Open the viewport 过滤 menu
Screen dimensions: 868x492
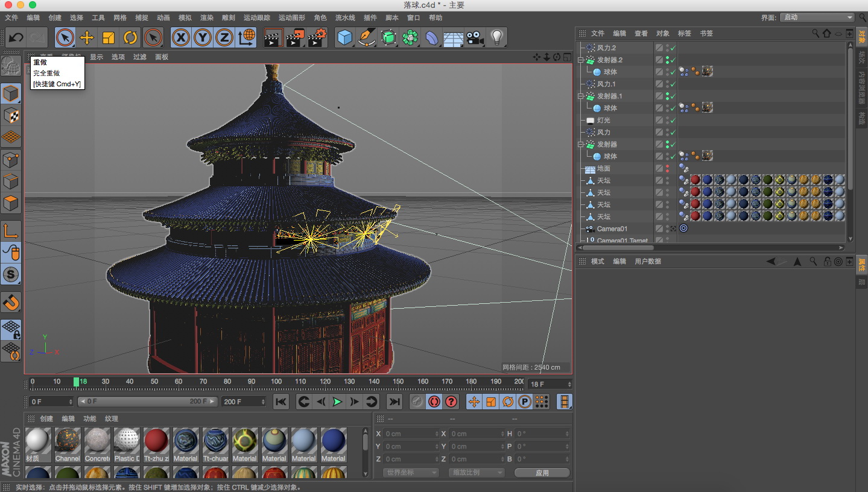(140, 57)
